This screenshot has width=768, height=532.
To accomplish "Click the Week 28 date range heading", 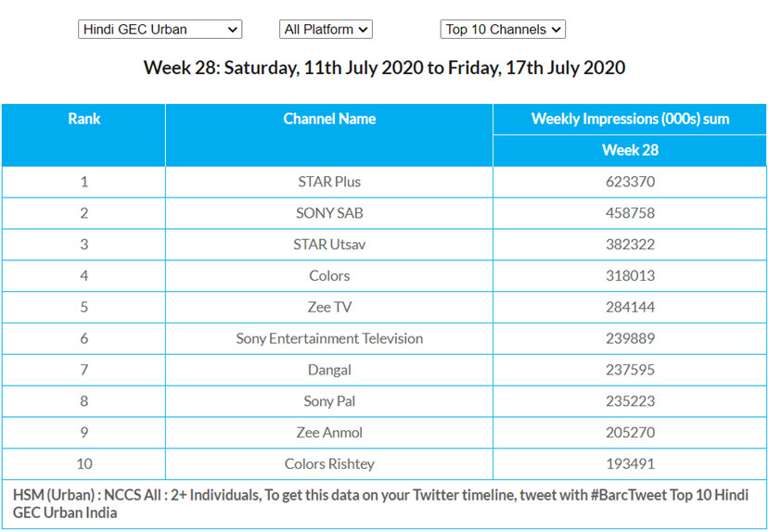I will 384,68.
